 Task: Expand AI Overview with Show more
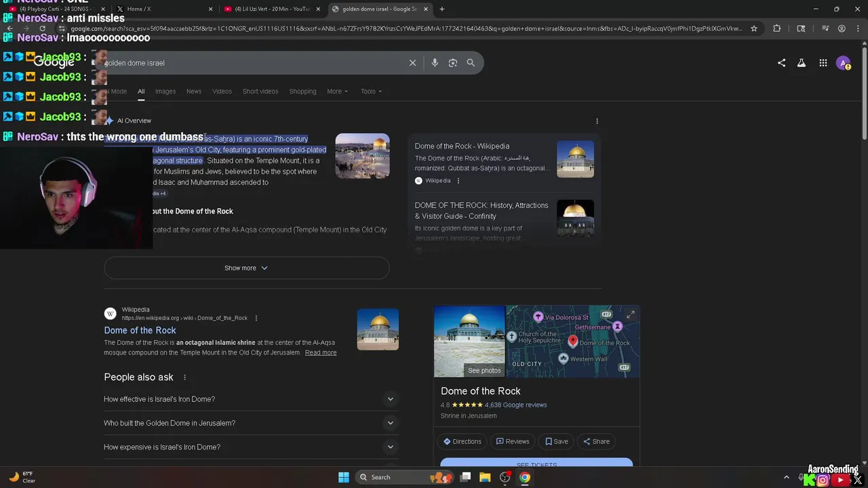[x=246, y=268]
